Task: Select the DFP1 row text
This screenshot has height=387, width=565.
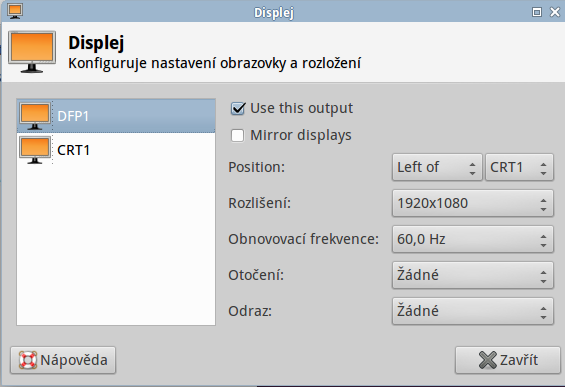Action: pos(73,116)
